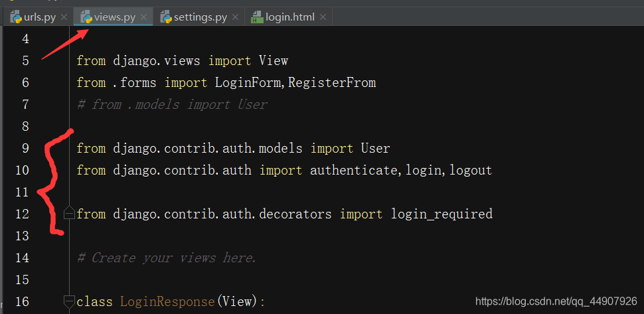
Task: Switch to the settings.py tab
Action: [200, 17]
